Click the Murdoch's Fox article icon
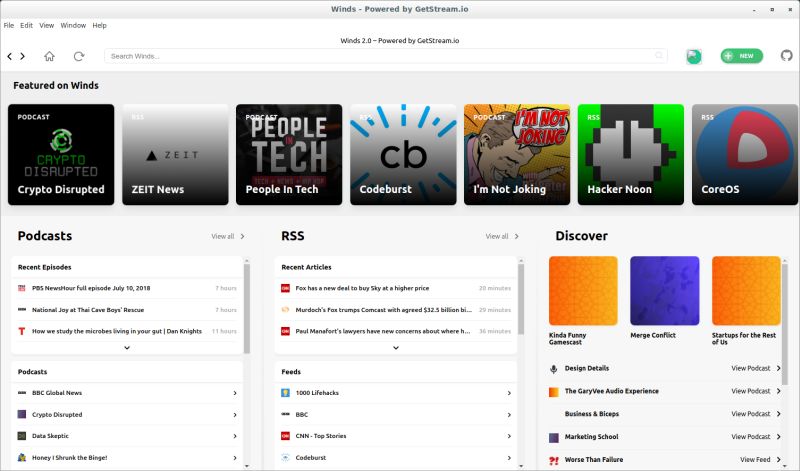 (x=285, y=310)
